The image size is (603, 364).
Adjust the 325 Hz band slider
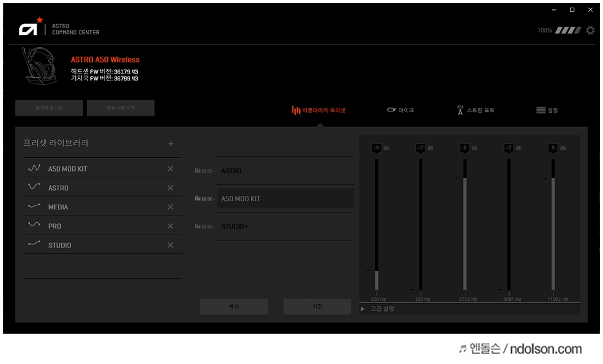coord(420,225)
